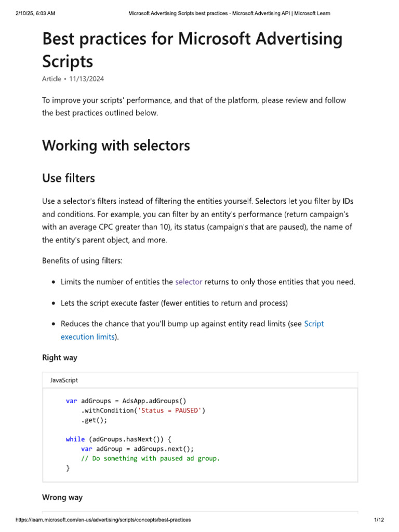The width and height of the screenshot is (399, 532).
Task: Click the green "Do something with paused ad group" comment
Action: tap(150, 459)
